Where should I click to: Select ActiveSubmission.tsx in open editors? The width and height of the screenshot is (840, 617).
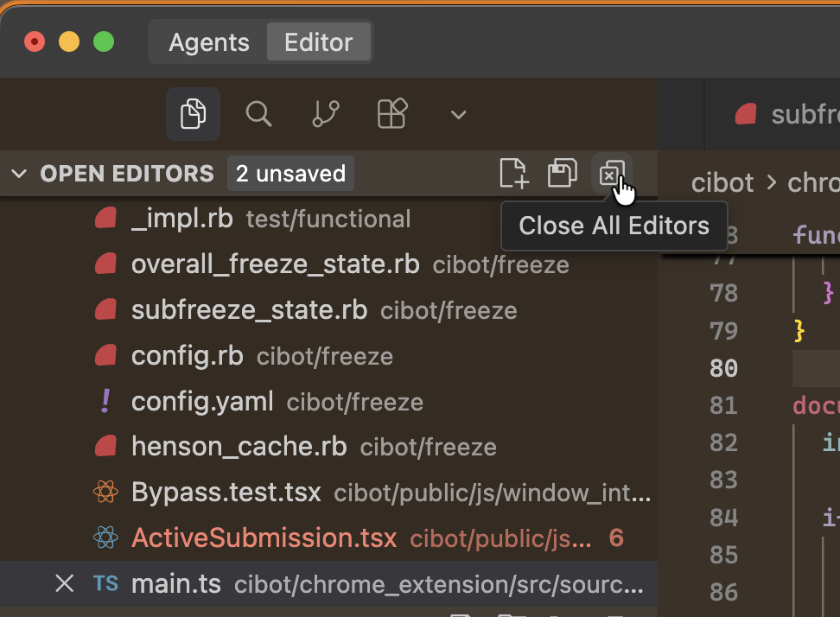click(264, 538)
